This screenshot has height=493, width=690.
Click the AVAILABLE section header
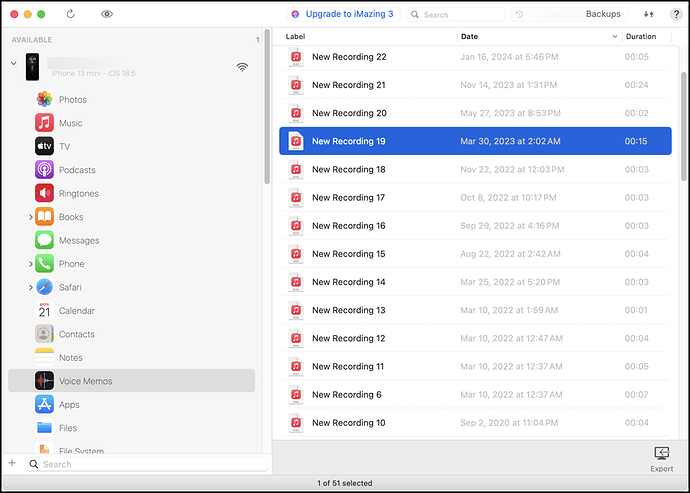coord(32,40)
